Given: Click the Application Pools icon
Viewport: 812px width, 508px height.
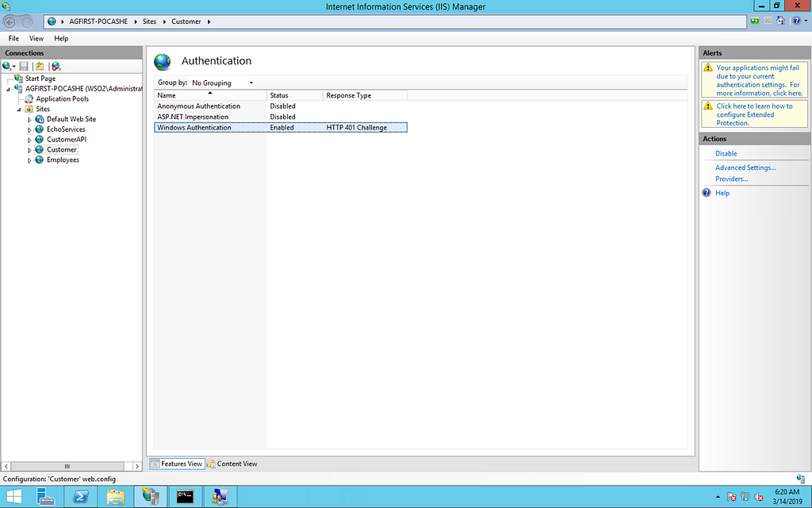Looking at the screenshot, I should click(29, 98).
